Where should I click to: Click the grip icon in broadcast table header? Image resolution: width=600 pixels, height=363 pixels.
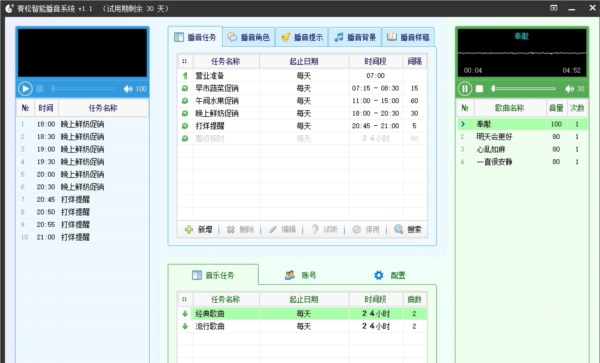[x=185, y=62]
